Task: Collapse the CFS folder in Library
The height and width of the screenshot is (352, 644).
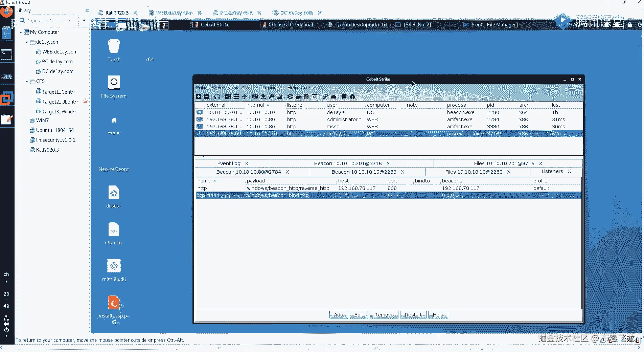Action: coord(27,82)
